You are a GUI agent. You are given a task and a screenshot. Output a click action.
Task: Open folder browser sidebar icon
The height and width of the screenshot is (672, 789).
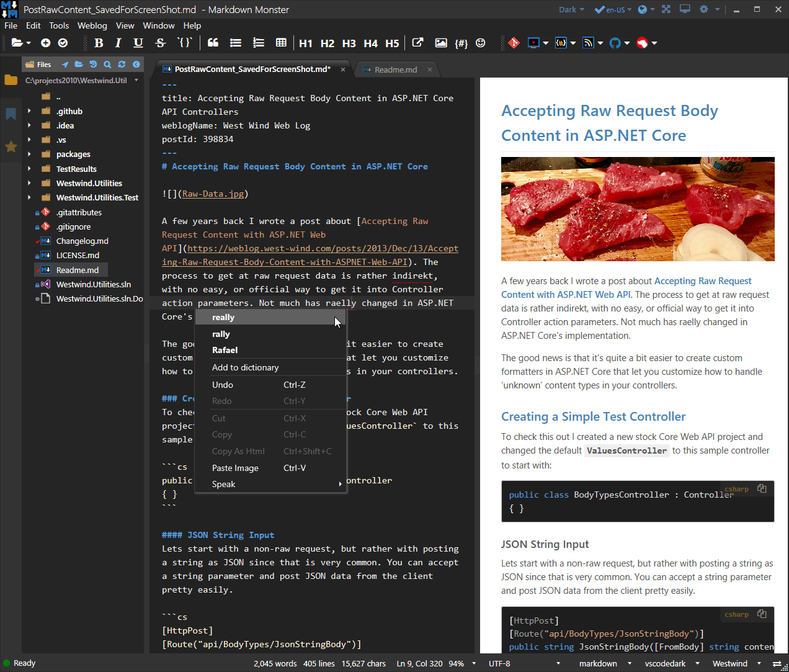pos(11,79)
